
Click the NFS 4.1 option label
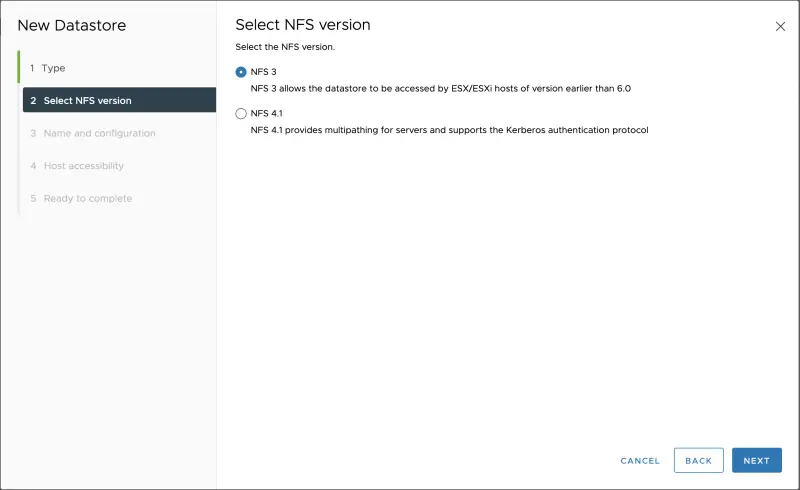266,114
